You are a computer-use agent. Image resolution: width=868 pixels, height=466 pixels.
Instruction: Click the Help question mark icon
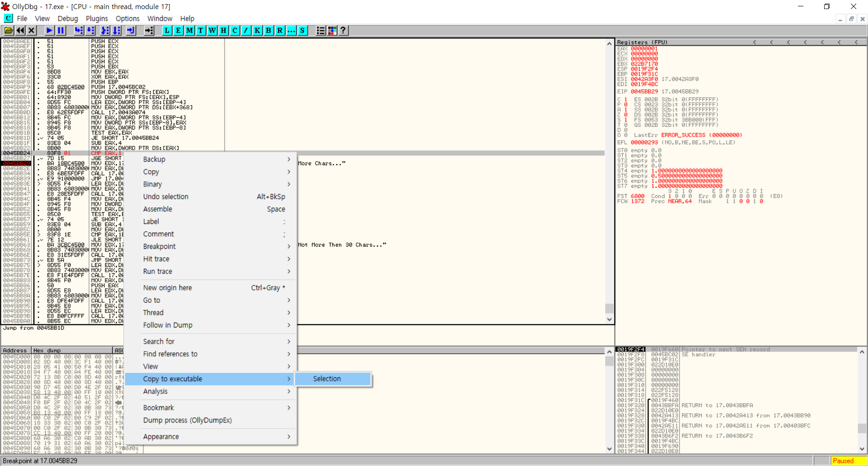pyautogui.click(x=344, y=30)
